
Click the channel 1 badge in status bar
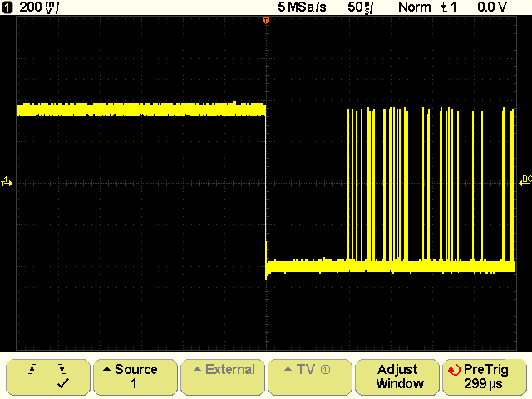click(x=7, y=7)
